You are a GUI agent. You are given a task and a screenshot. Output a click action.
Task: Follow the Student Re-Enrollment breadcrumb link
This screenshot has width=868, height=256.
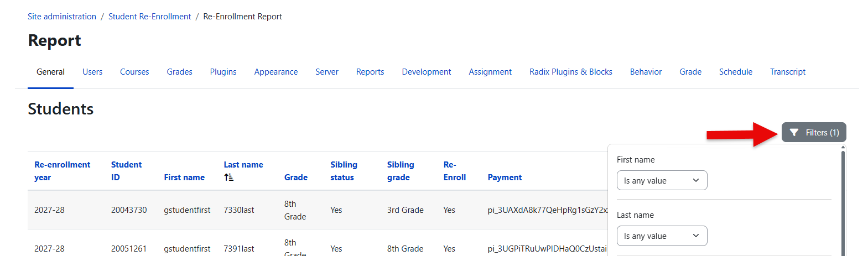[x=150, y=17]
